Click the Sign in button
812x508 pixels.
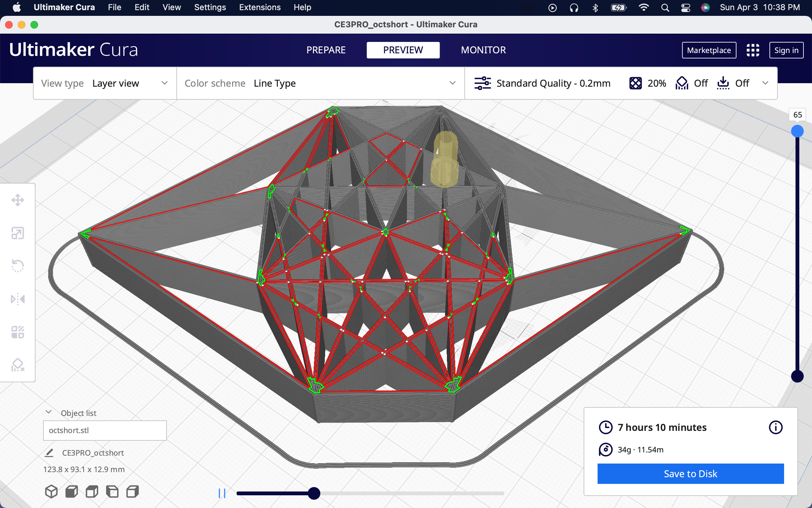(x=786, y=50)
